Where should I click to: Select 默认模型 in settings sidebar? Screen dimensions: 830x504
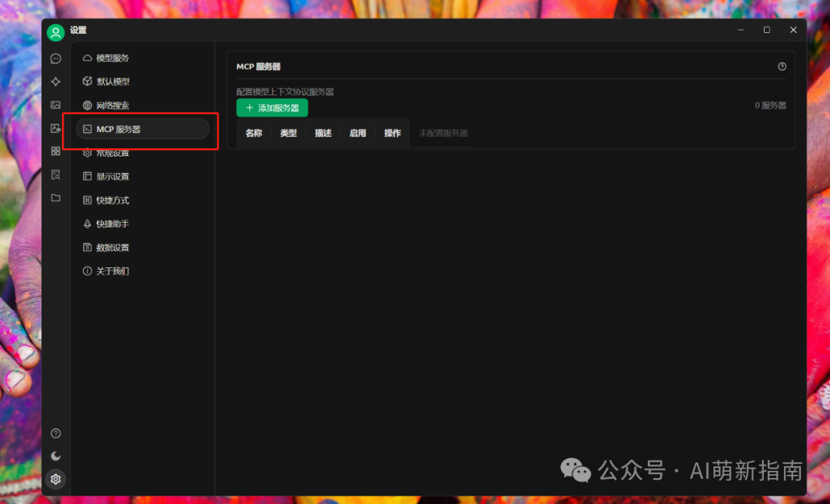click(110, 81)
